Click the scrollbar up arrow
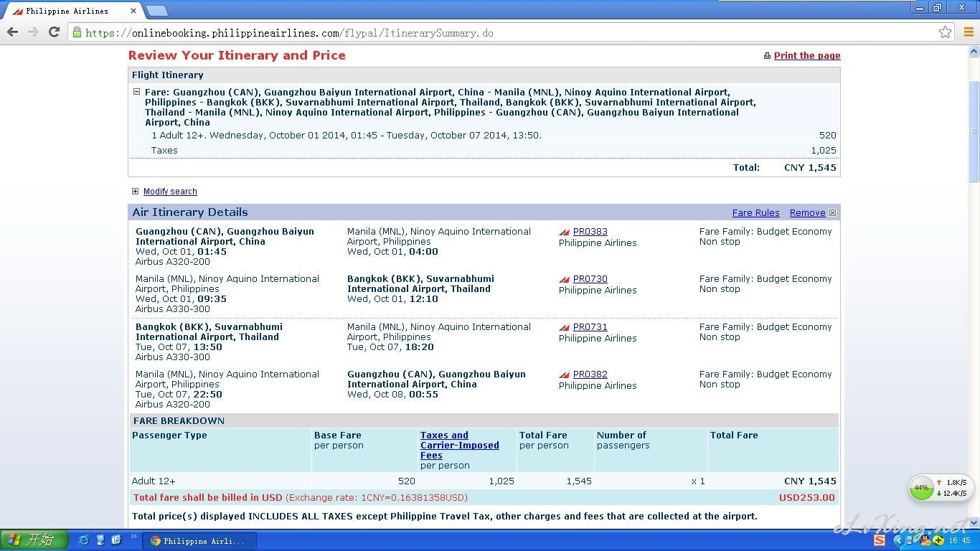980x551 pixels. point(974,52)
